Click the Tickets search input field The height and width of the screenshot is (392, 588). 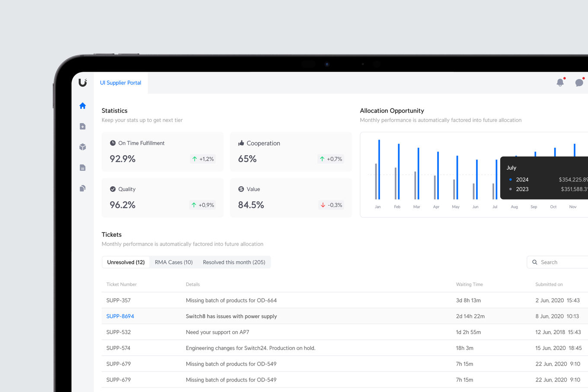pos(558,262)
